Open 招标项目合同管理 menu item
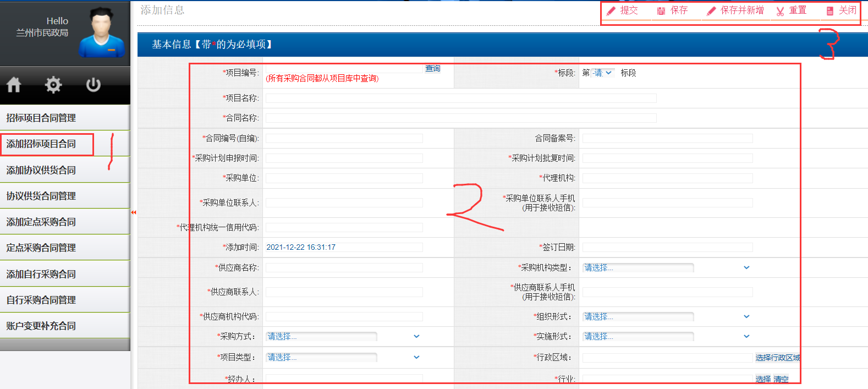868x389 pixels. coord(65,118)
